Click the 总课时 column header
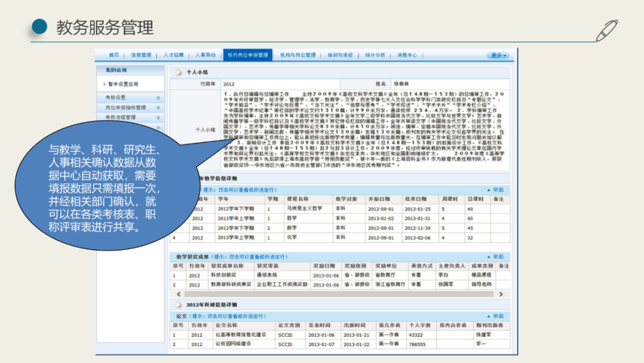 pos(476,199)
